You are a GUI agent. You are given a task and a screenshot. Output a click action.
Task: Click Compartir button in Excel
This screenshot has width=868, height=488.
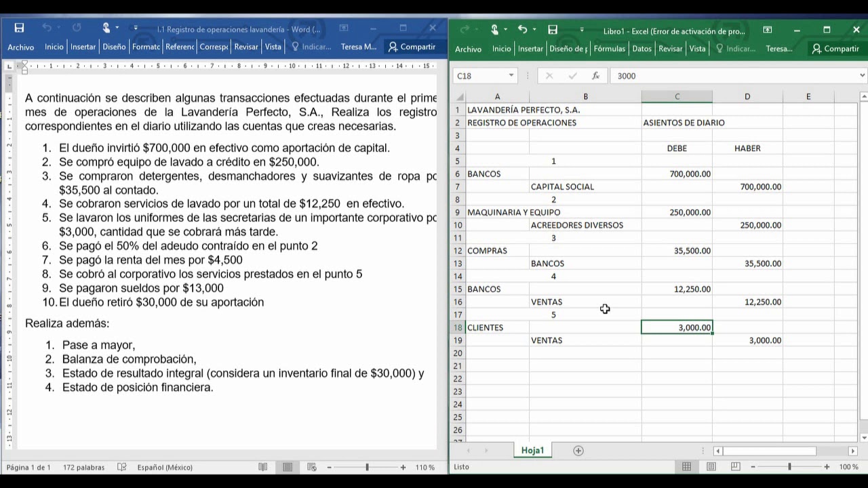[835, 49]
